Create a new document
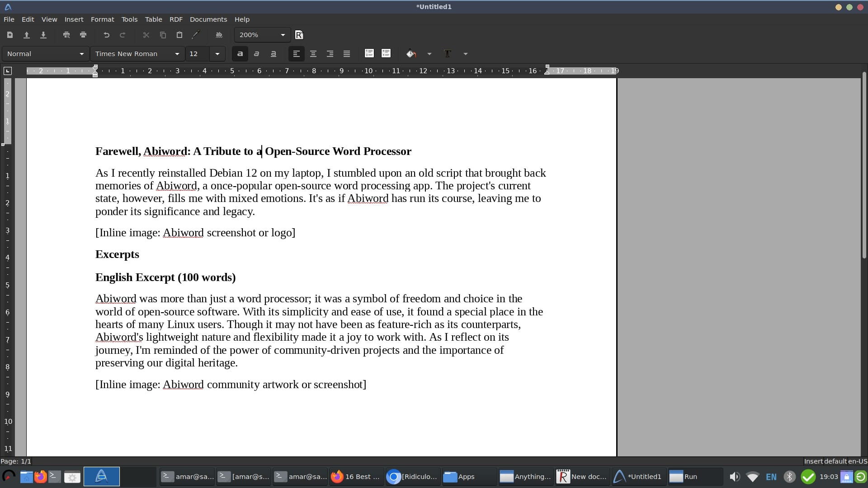The height and width of the screenshot is (488, 868). [x=10, y=35]
